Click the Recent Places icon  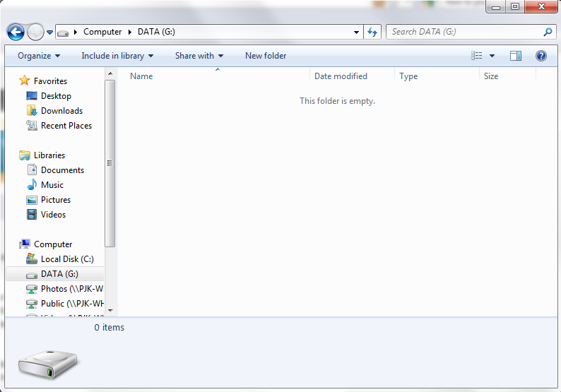pyautogui.click(x=32, y=126)
